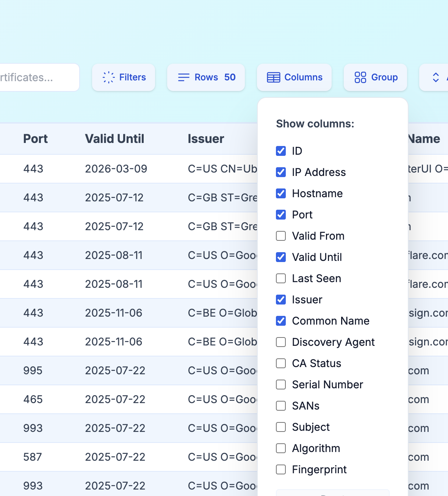
Task: Open the Group dropdown
Action: [376, 77]
